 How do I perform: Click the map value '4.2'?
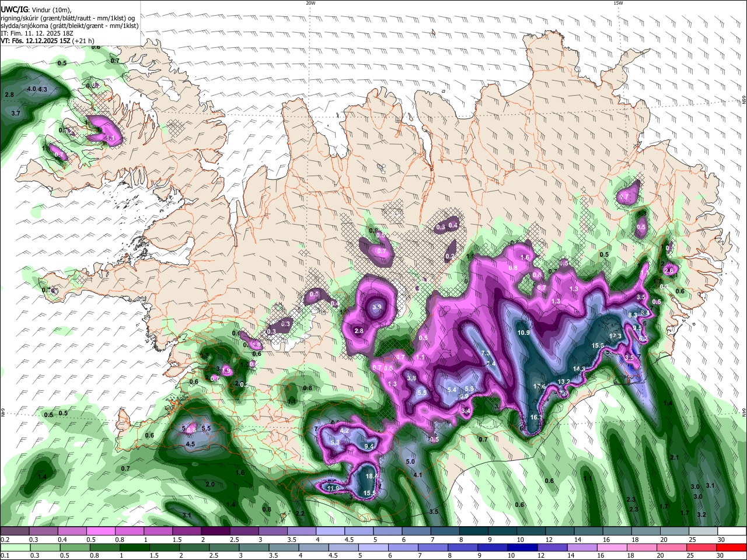pos(344,430)
